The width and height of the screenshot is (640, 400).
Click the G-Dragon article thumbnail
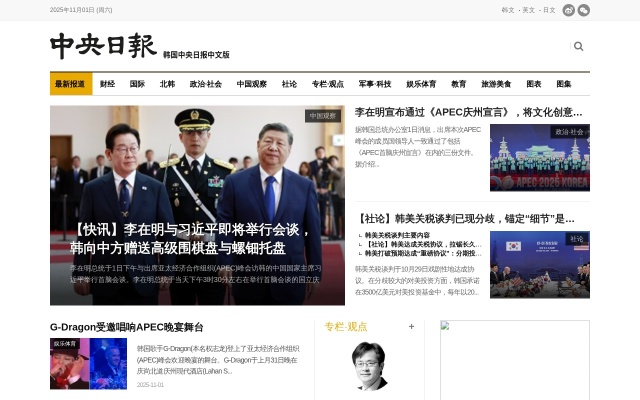point(89,364)
